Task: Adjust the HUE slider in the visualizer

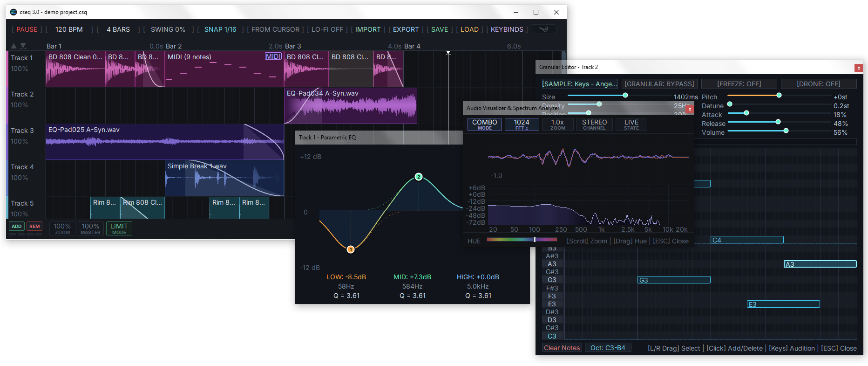Action: [x=522, y=240]
